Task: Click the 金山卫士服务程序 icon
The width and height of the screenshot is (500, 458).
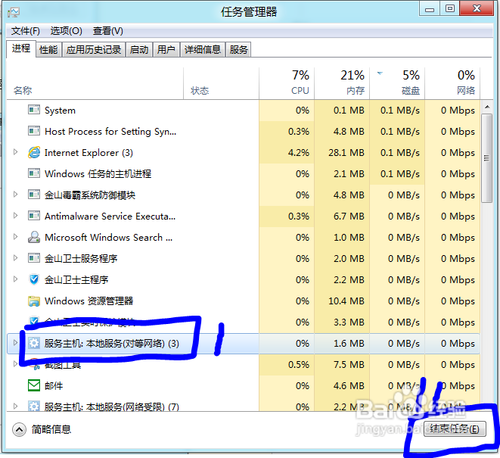Action: click(x=34, y=258)
